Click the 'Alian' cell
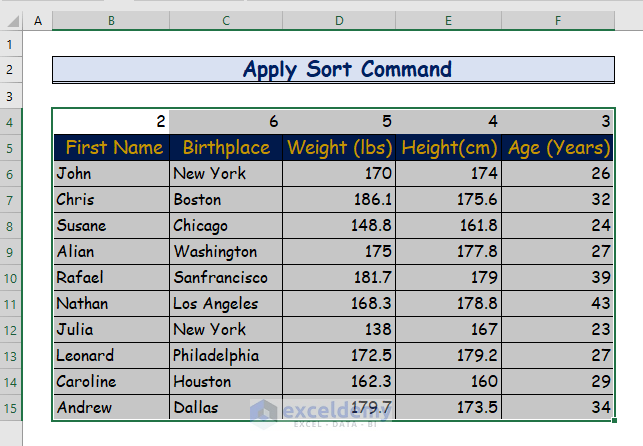 point(111,252)
